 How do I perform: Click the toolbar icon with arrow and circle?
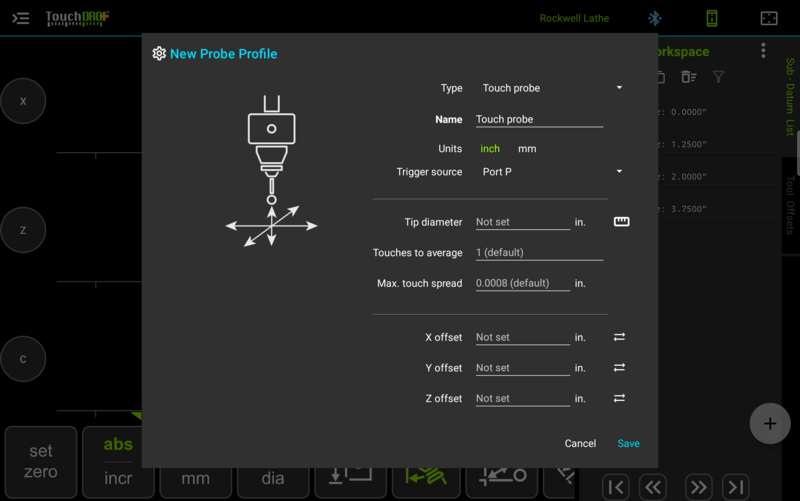(x=502, y=482)
